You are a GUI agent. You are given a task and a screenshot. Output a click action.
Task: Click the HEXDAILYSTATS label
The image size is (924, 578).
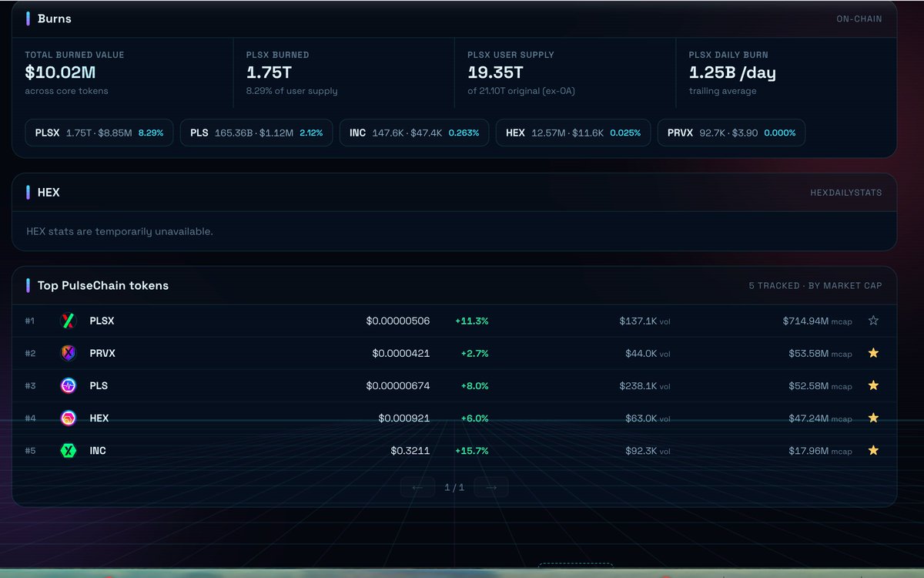click(x=846, y=193)
